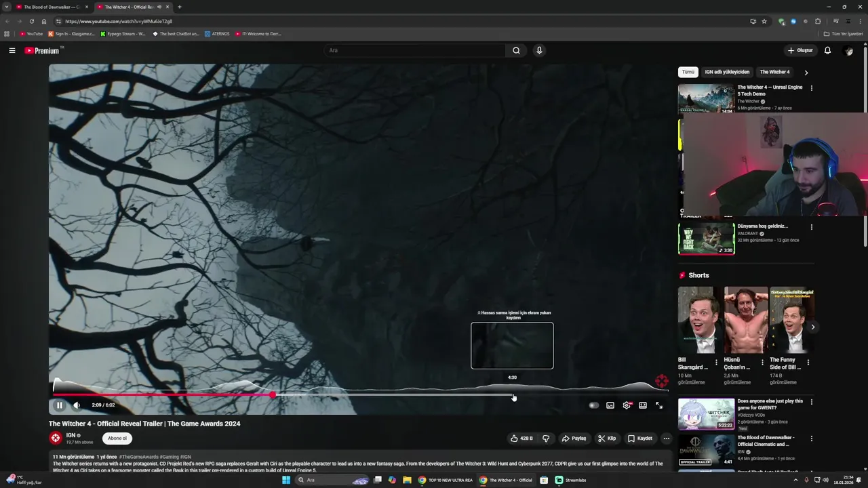Open YouTube notifications bell
This screenshot has width=868, height=488.
click(827, 50)
